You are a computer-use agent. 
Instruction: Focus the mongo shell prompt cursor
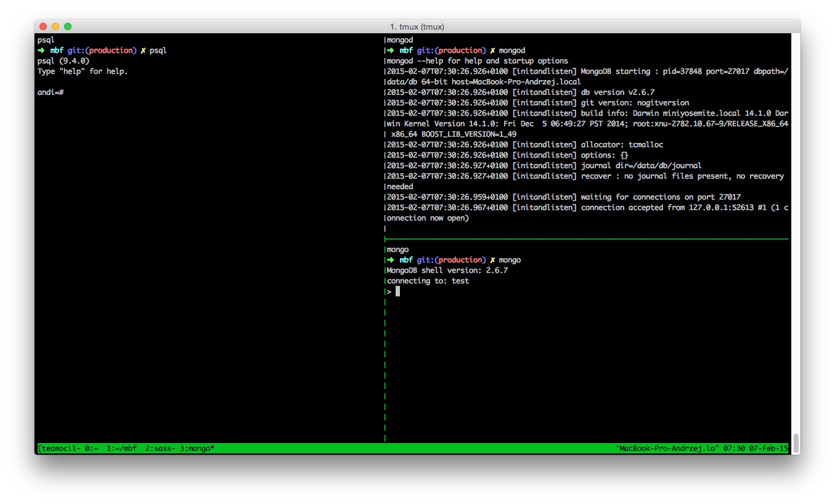[x=397, y=291]
